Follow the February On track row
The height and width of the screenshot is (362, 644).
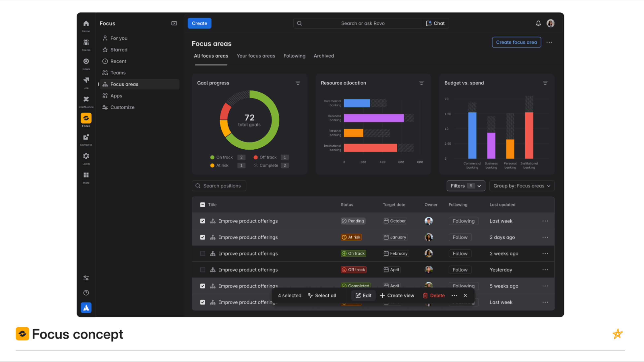click(x=460, y=253)
